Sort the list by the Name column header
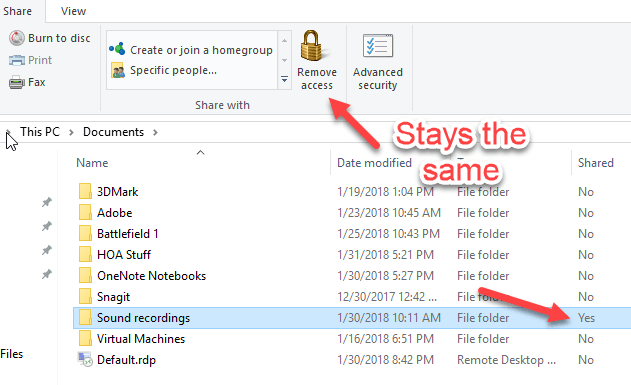The width and height of the screenshot is (631, 385). [92, 163]
